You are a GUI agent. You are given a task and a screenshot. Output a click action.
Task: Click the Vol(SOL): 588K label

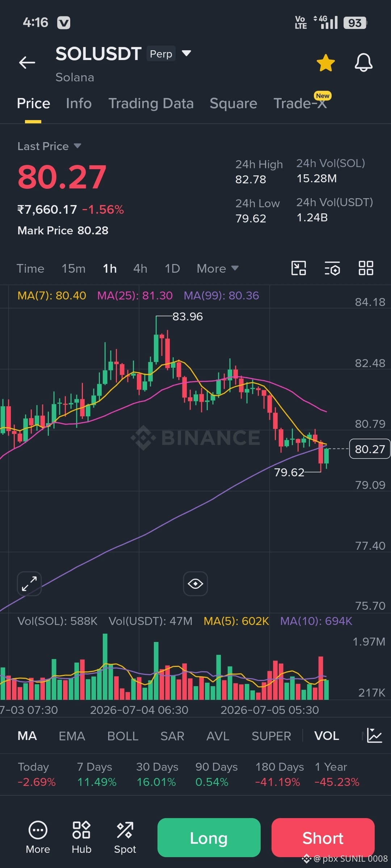pyautogui.click(x=58, y=621)
